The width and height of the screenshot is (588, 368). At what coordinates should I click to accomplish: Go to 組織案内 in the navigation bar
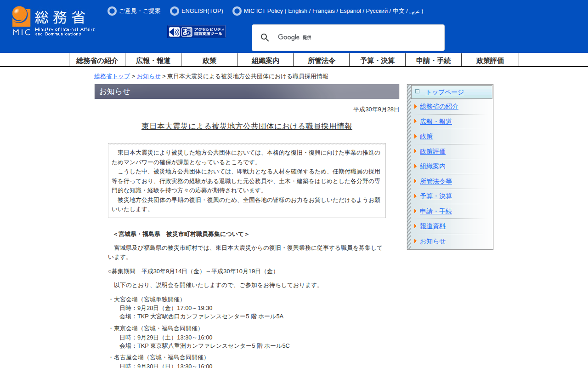coord(265,60)
